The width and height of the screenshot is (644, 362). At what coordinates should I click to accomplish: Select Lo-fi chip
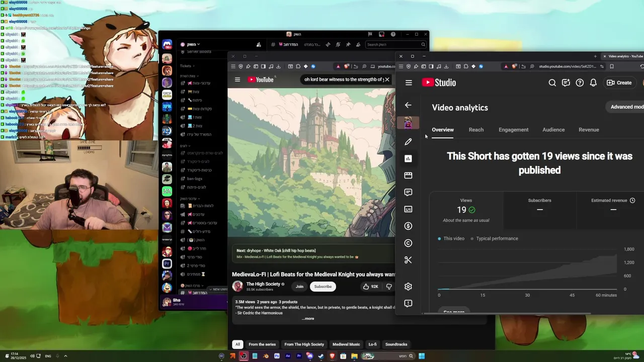[x=372, y=344]
